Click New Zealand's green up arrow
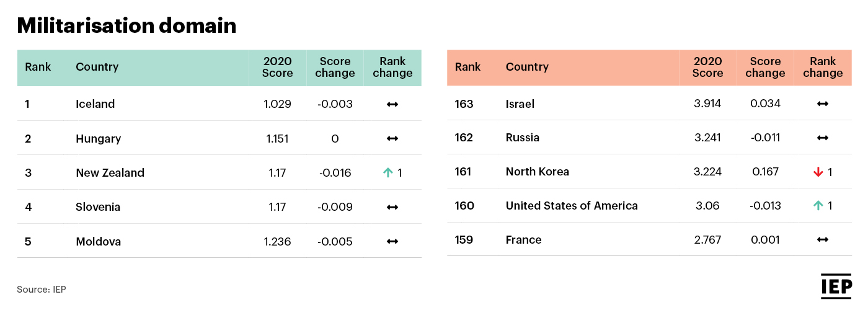Image resolution: width=868 pixels, height=310 pixels. tap(388, 173)
